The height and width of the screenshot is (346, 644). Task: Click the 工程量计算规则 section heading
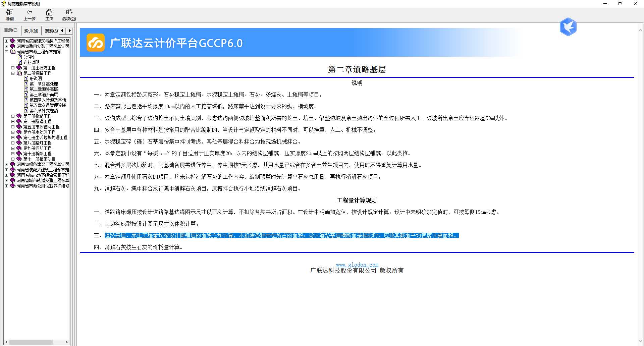coord(357,200)
